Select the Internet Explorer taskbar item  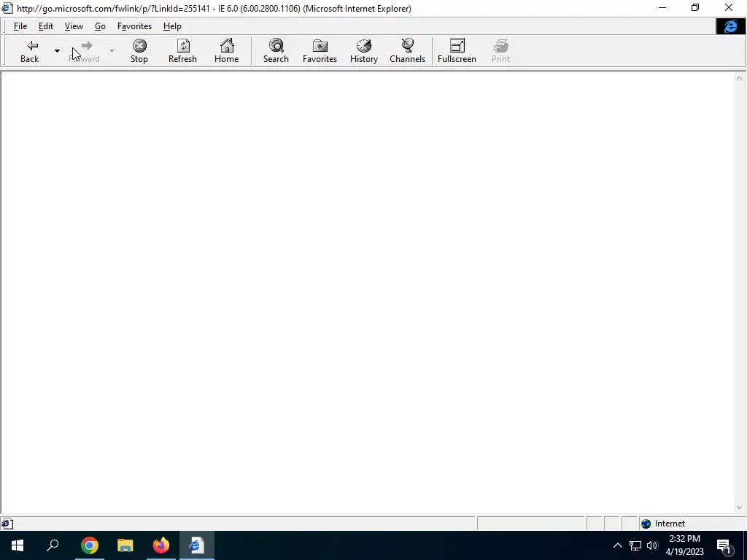click(x=196, y=545)
